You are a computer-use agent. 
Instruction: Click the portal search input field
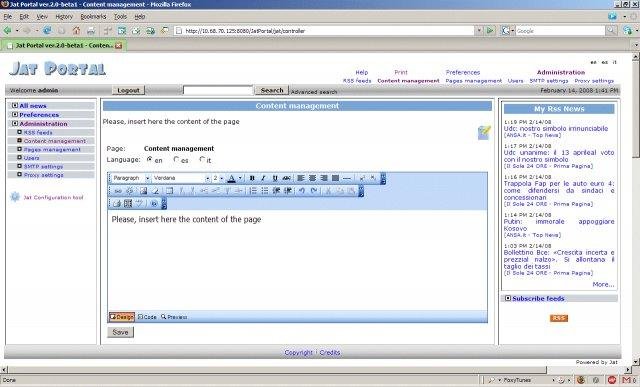pos(218,90)
